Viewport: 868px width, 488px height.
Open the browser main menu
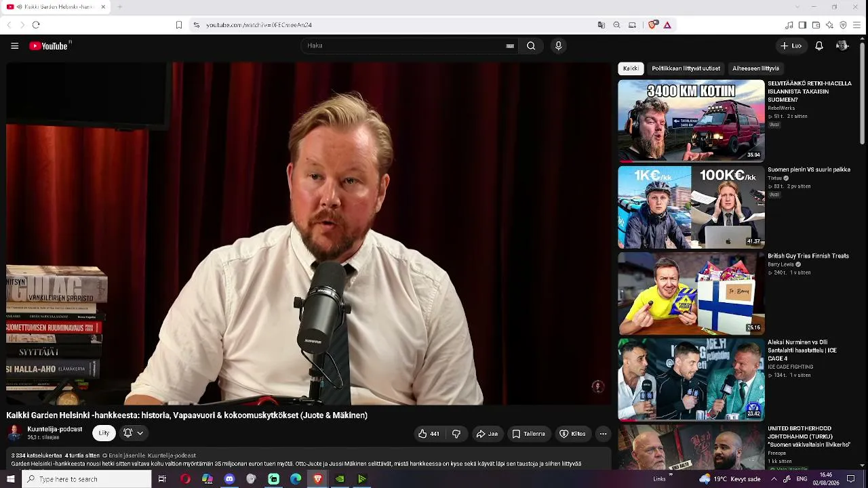(x=857, y=25)
